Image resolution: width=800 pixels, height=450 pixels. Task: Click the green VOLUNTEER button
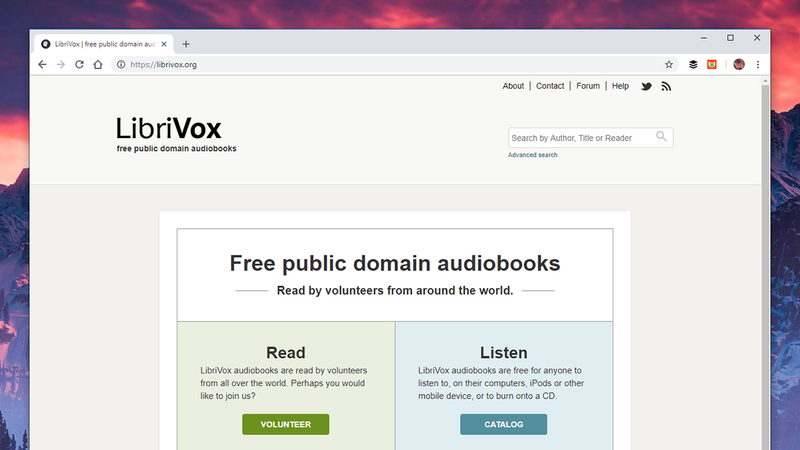[286, 424]
